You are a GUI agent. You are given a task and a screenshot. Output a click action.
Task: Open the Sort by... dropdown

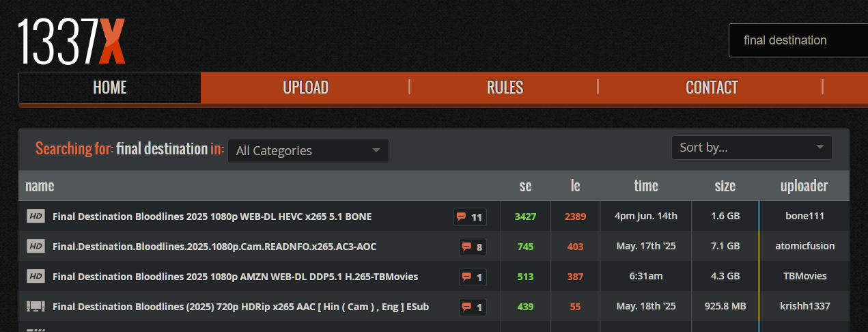(751, 148)
